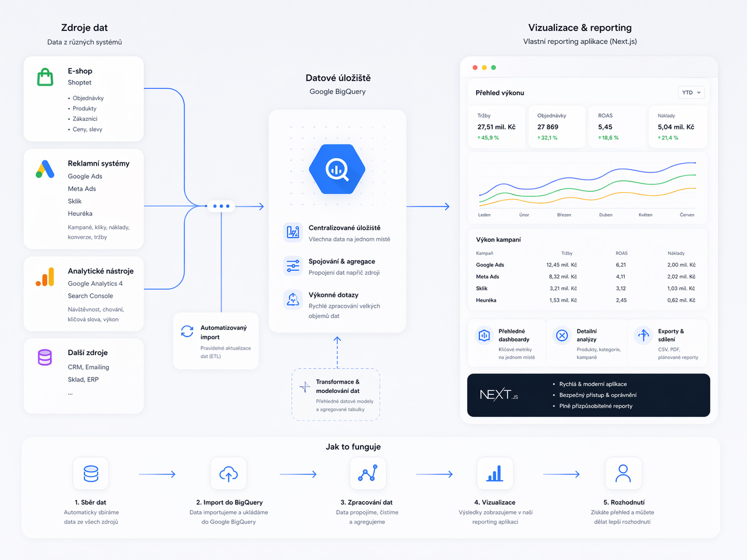
Task: Click the "Google BigQuery" subtitle under Datové úložiště
Action: (x=337, y=92)
